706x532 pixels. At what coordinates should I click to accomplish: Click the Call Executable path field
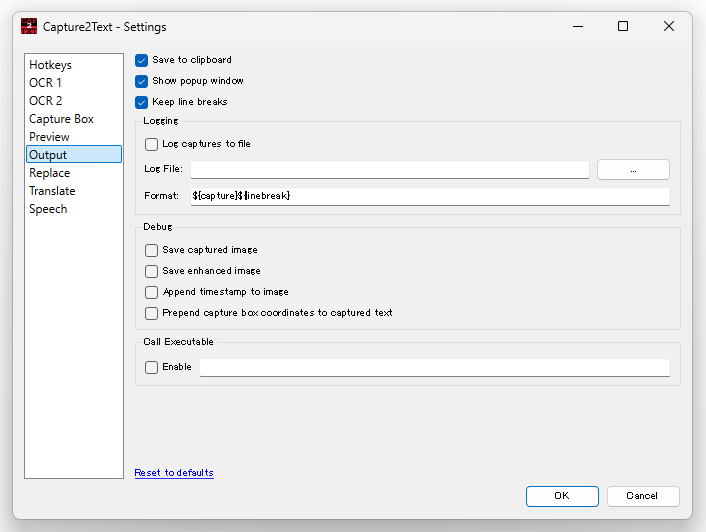434,367
